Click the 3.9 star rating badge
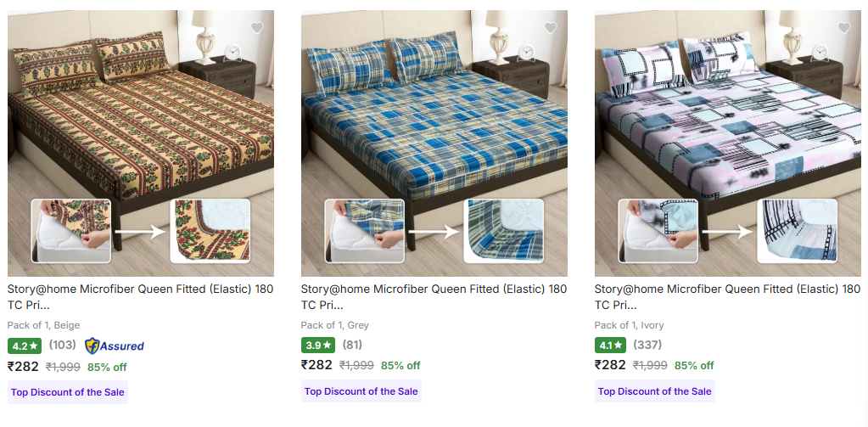The height and width of the screenshot is (427, 868). 318,346
